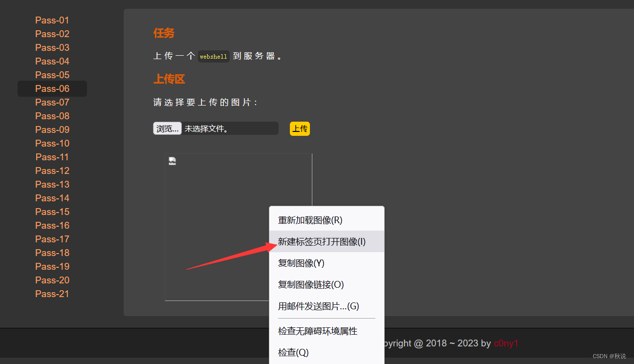Choose Pass-09 in the level list

[52, 129]
